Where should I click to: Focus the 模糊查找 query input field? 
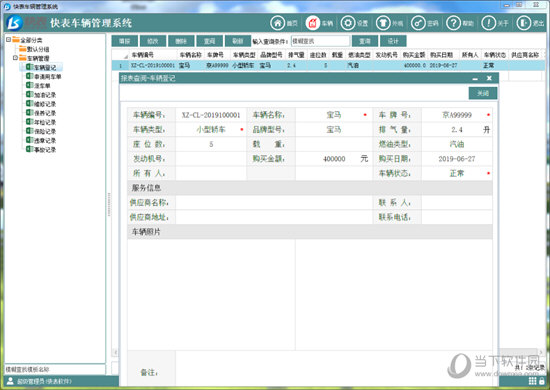320,41
